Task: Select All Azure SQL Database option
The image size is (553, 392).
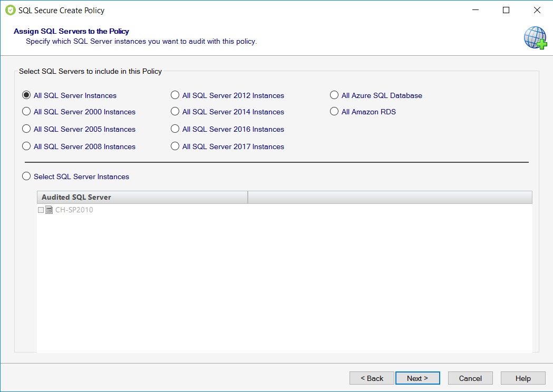Action: [x=334, y=95]
